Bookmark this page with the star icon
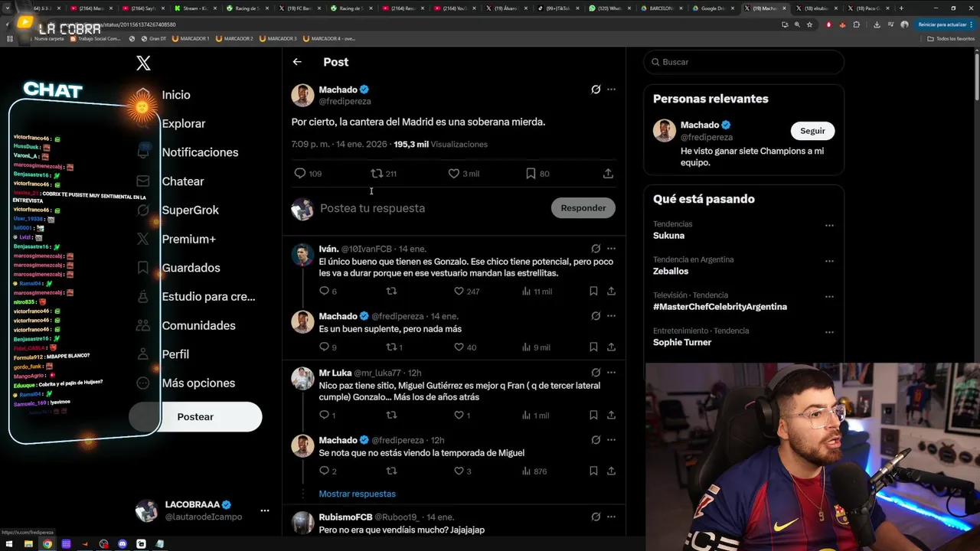This screenshot has height=551, width=980. coord(809,24)
